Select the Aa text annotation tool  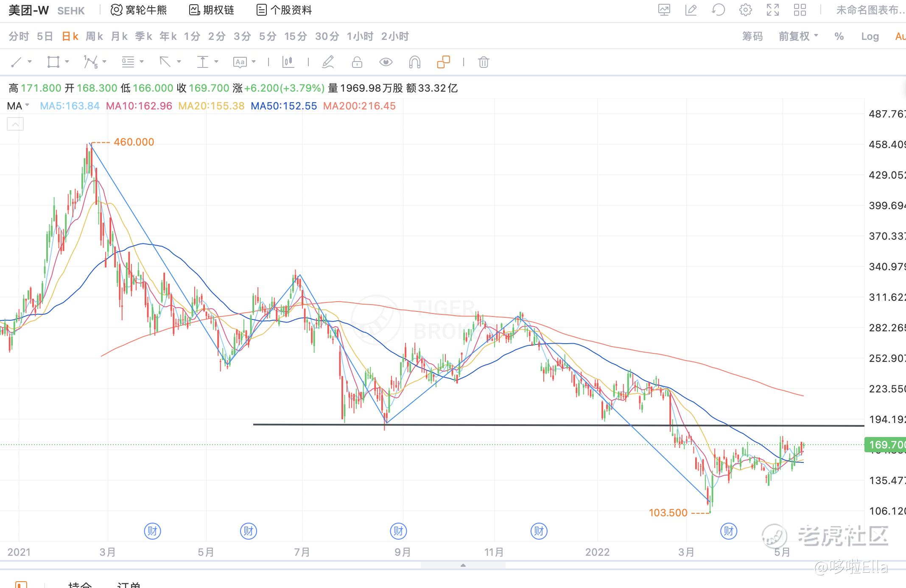pos(240,62)
